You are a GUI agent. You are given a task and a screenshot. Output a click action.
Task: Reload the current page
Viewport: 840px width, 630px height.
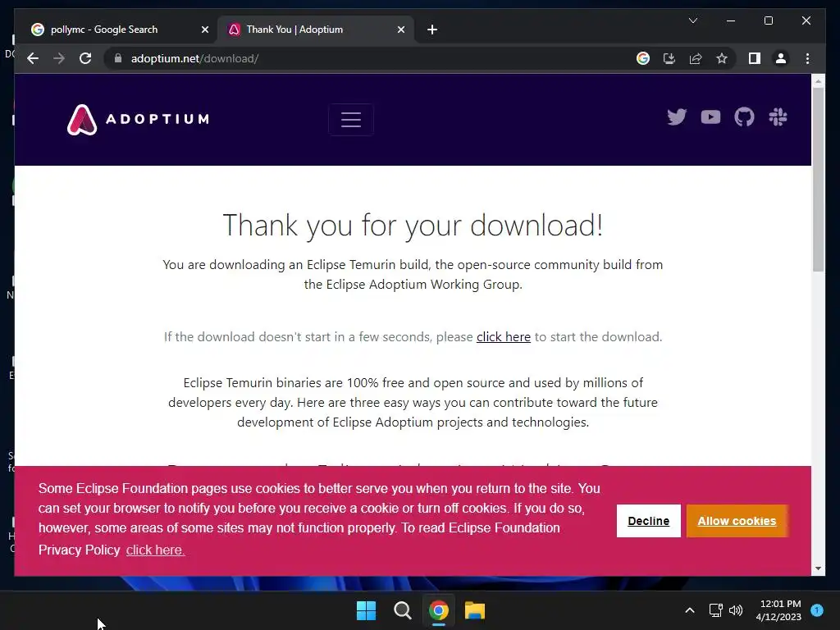point(85,58)
